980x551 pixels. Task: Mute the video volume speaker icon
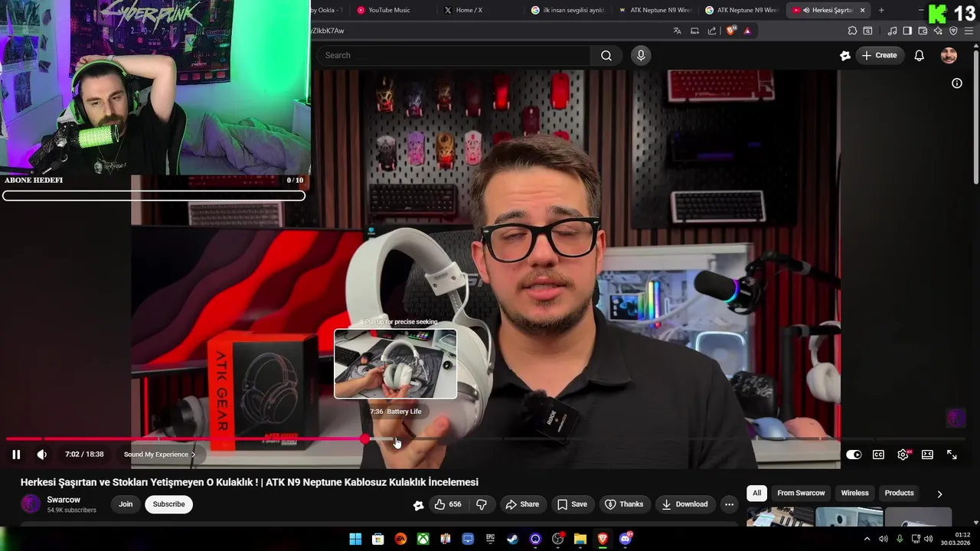42,455
